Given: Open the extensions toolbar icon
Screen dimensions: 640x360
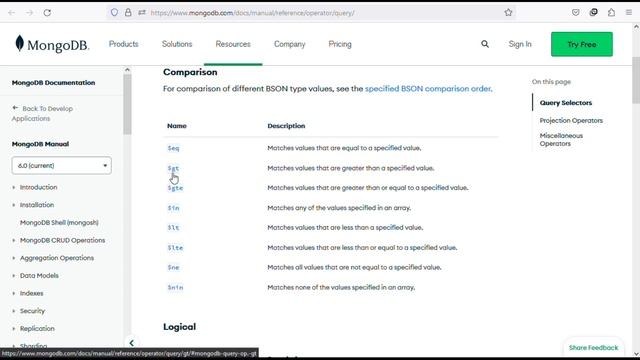Looking at the screenshot, I should [x=611, y=13].
